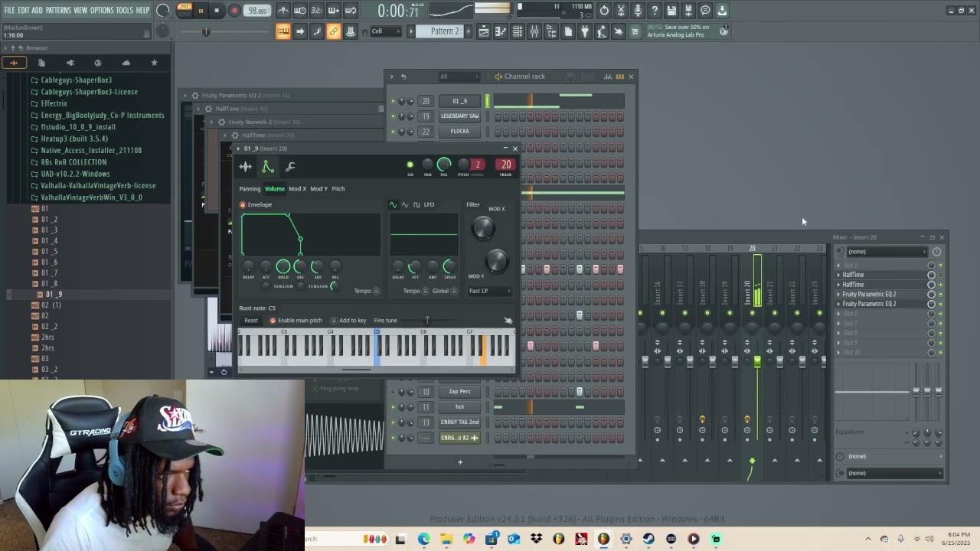Open the 01_9 channel settings menu arrow

tap(238, 148)
